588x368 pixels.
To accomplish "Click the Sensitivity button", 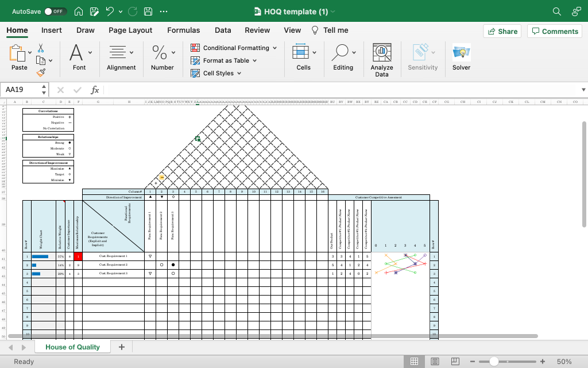I will [423, 57].
